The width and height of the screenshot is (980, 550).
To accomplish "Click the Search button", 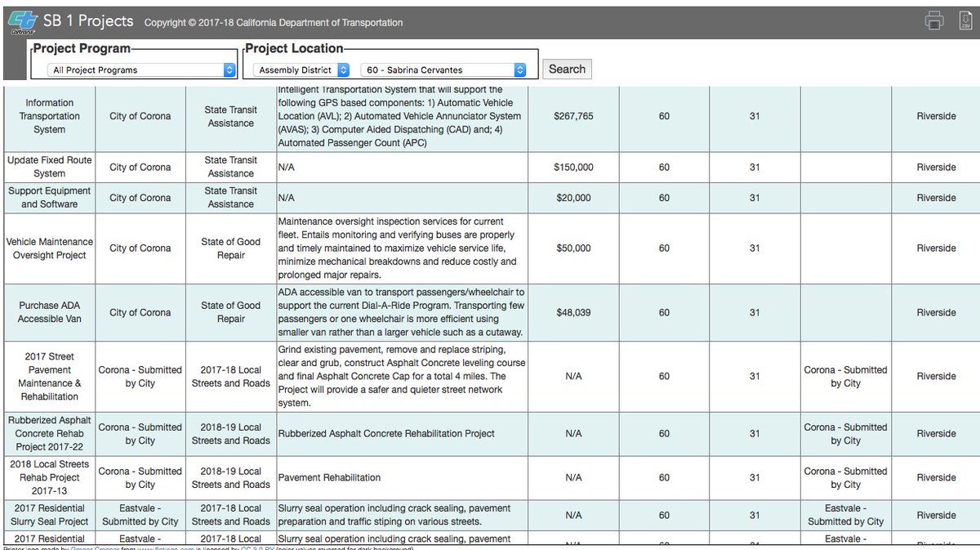I will (x=567, y=69).
